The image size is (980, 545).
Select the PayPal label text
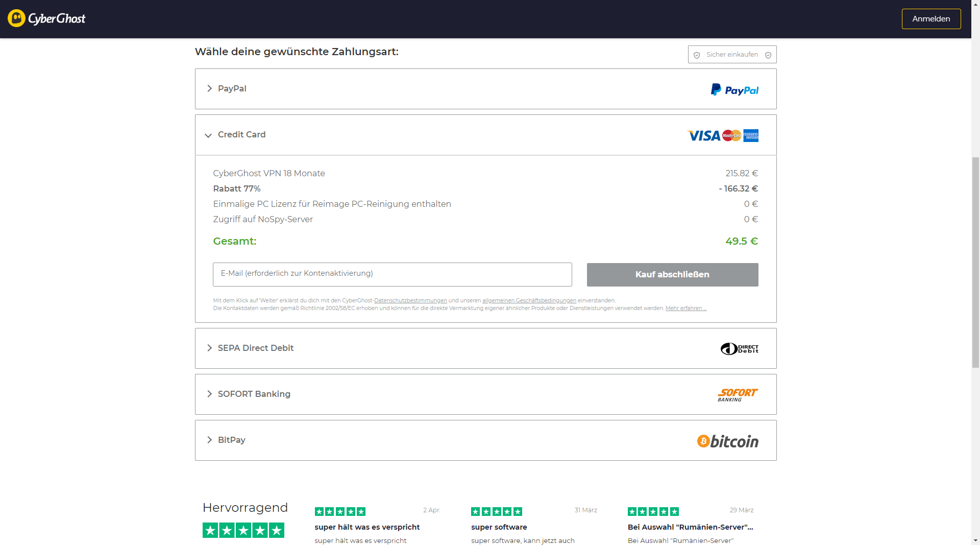(232, 88)
